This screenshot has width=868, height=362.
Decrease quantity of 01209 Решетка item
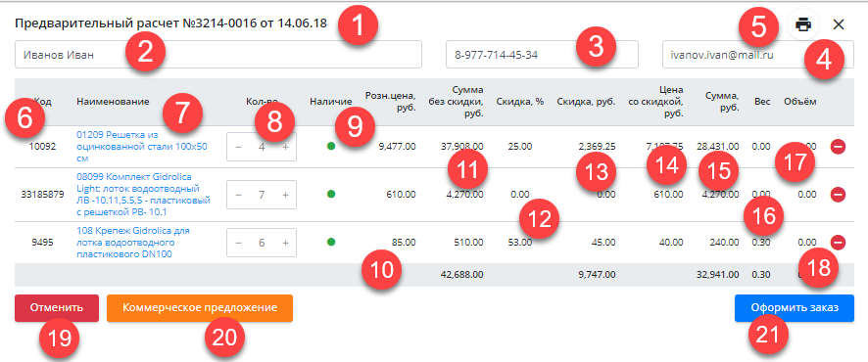point(238,147)
